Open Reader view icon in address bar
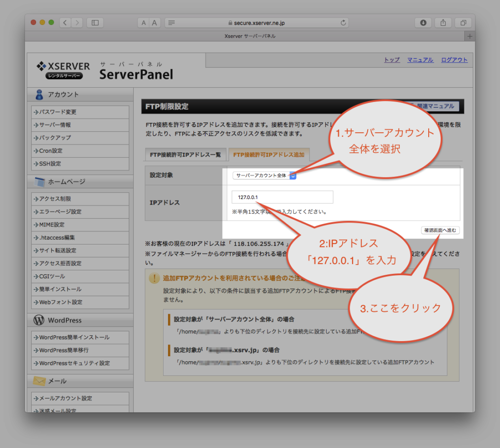Viewport: 500px width, 448px height. click(x=171, y=22)
